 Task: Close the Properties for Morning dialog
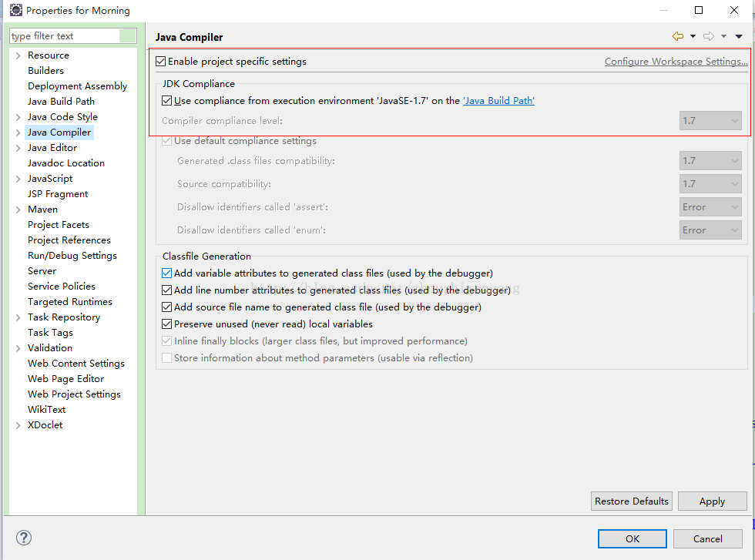point(733,10)
